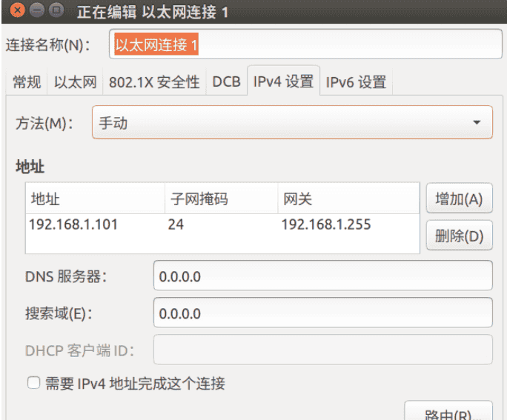The width and height of the screenshot is (507, 420).
Task: Open the 方法 dropdown showing 手动
Action: tap(292, 122)
